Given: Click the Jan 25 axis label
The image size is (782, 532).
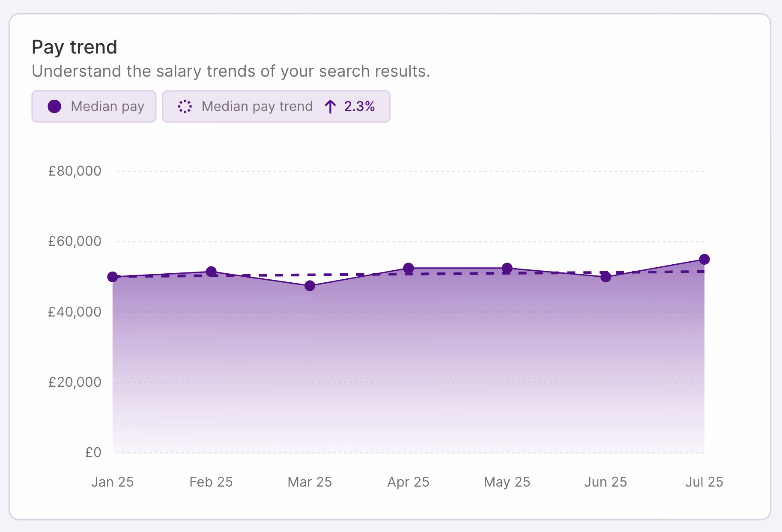Looking at the screenshot, I should click(113, 482).
